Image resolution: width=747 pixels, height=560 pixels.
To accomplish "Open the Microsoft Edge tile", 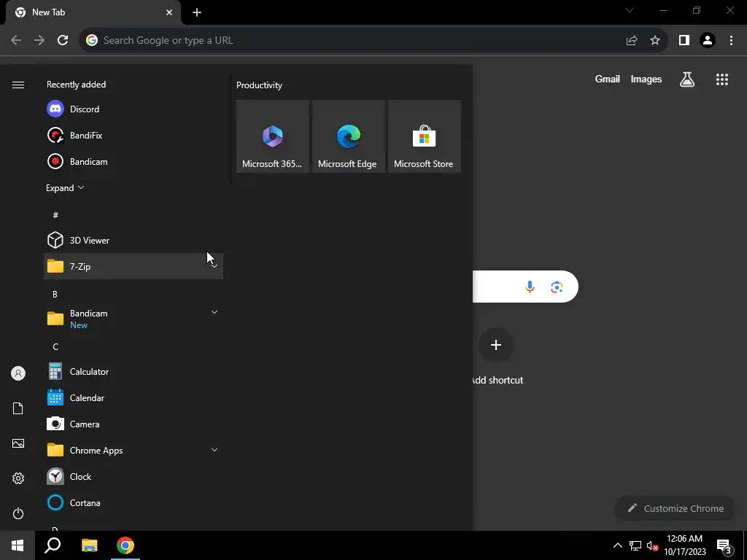I will point(348,136).
